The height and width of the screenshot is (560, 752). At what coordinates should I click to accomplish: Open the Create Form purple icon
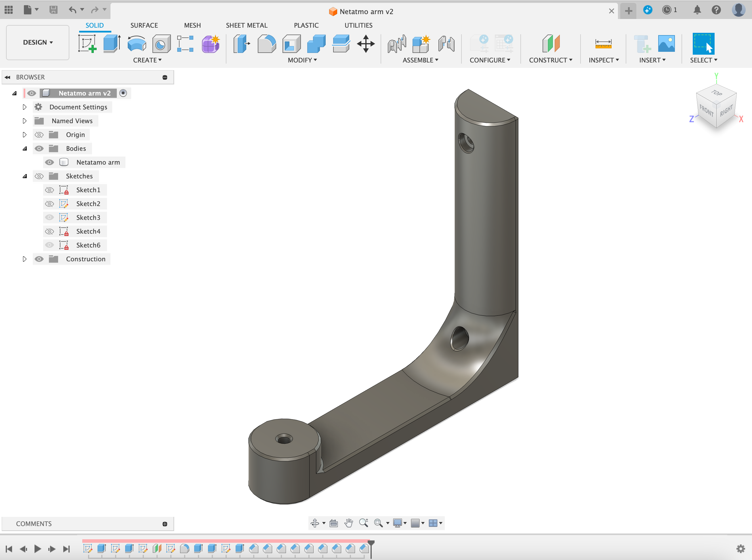[x=211, y=44]
